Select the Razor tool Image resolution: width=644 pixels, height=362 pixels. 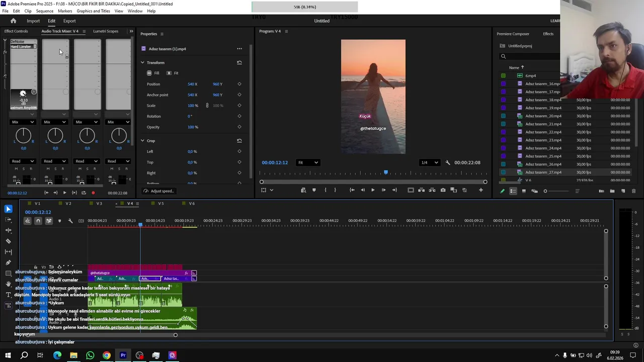(8, 241)
